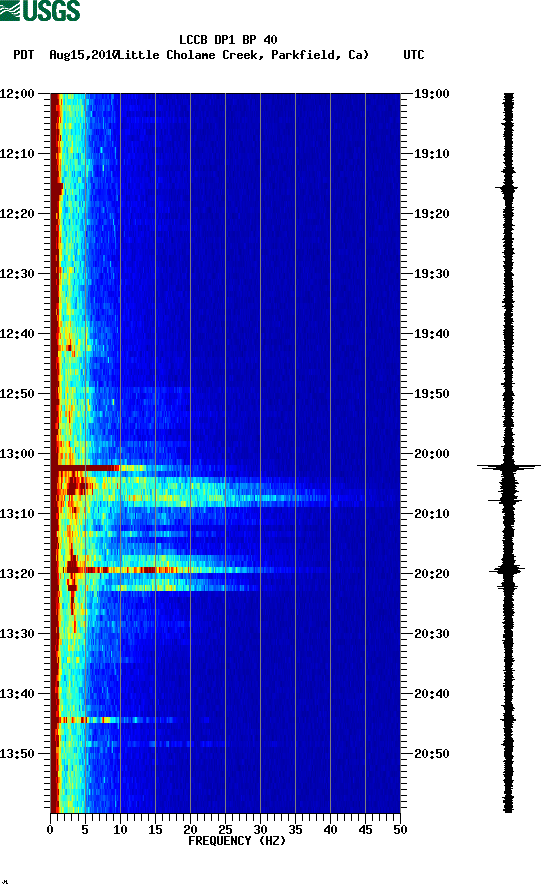Click the "FREQUENCY (HZ)" axis title
552x893 pixels.
click(x=236, y=841)
